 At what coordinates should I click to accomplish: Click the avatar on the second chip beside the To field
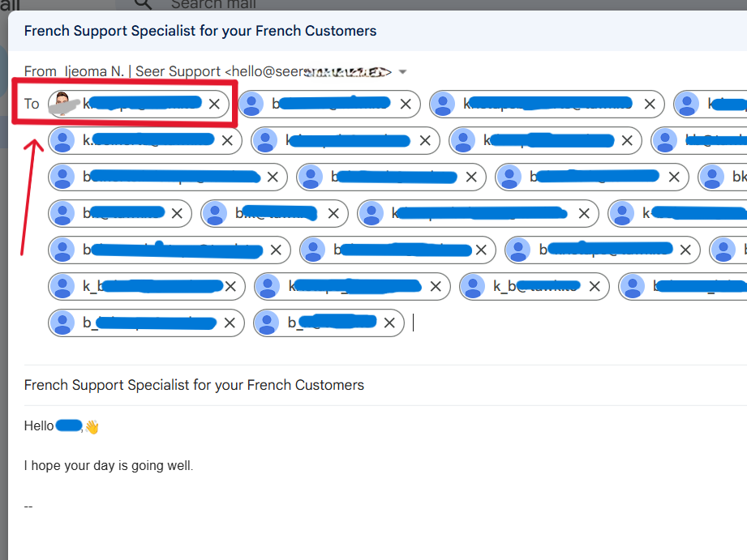[252, 104]
